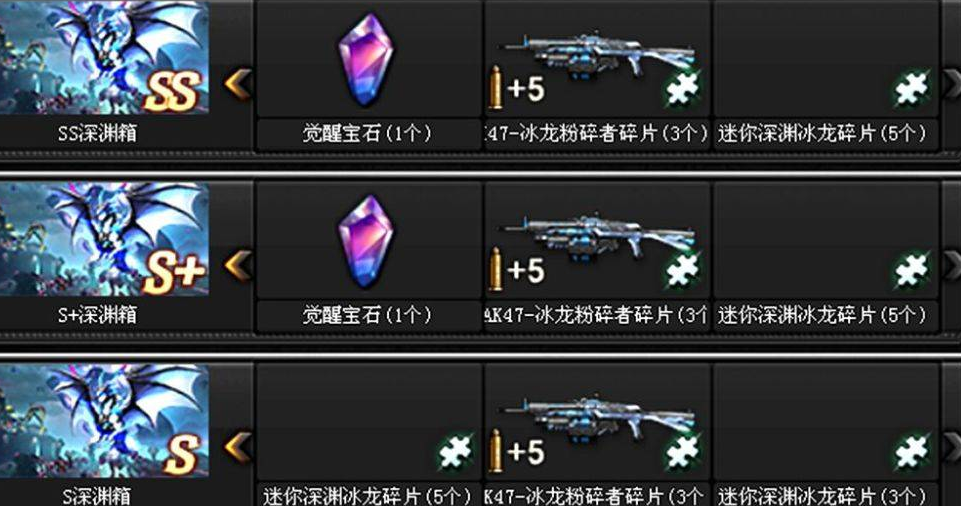This screenshot has height=506, width=961.
Task: Show previous rewards with S+ row left arrow
Action: tap(238, 265)
